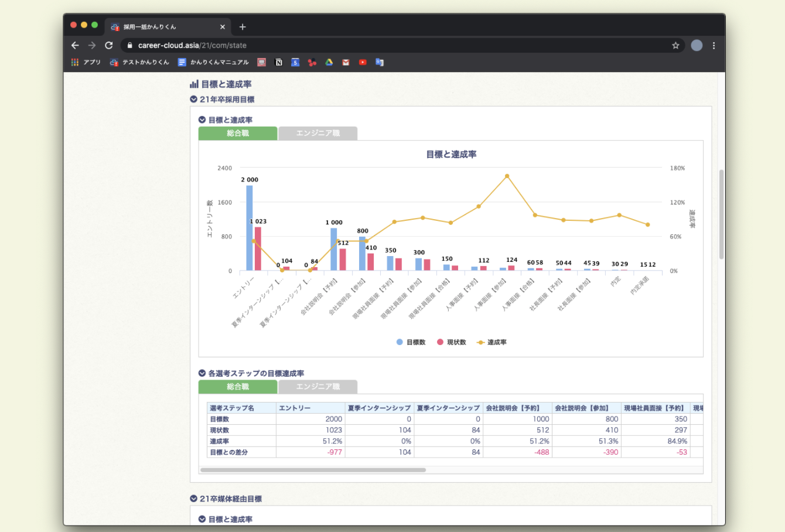Toggle the 現状数 series in chart legend
The height and width of the screenshot is (532, 785).
pyautogui.click(x=452, y=342)
